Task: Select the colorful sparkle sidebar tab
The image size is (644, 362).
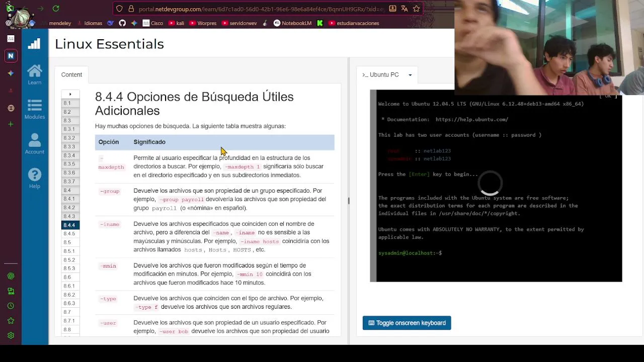Action: pos(11,73)
